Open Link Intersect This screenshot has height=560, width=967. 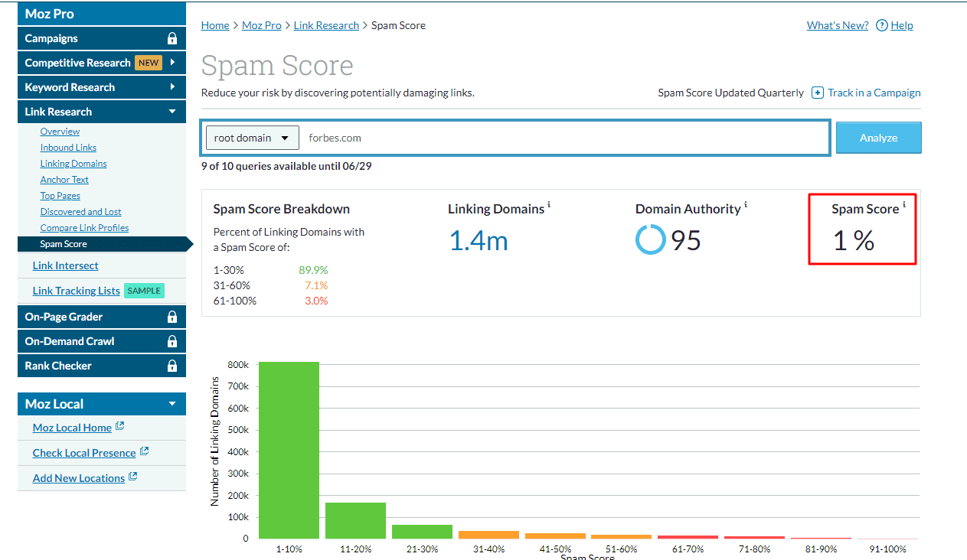(65, 265)
